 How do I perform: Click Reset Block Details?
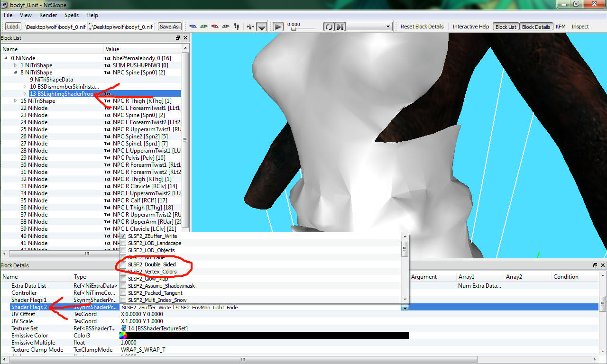(x=422, y=27)
